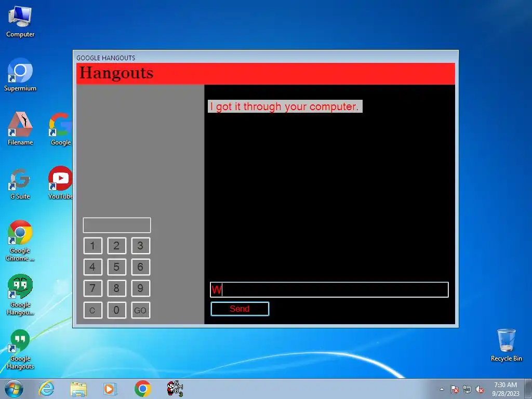Open the taskbar clock showing 7:30 AM
Screen dimensions: 532x399
tap(506, 389)
